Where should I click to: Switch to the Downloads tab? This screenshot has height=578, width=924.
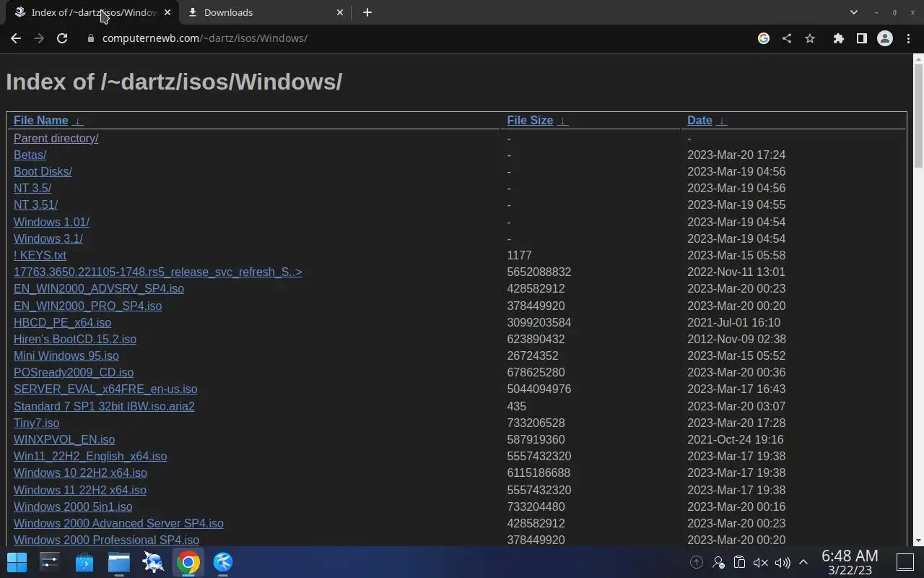(x=263, y=12)
